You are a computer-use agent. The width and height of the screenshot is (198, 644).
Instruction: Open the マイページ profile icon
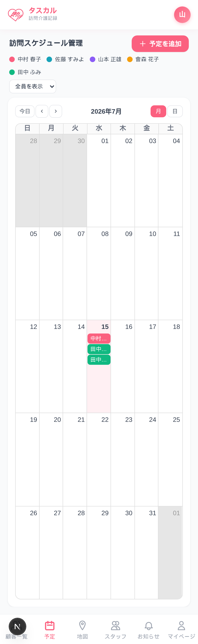(181, 626)
